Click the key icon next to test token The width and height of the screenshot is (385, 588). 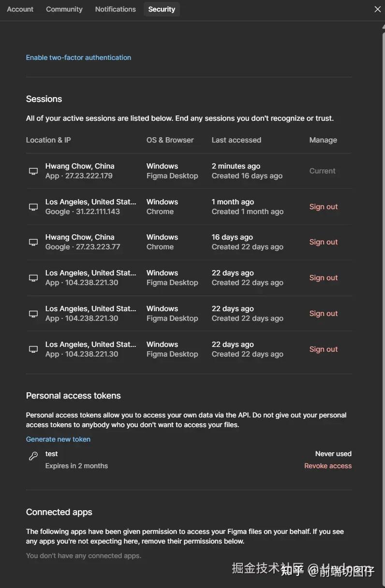click(x=33, y=456)
